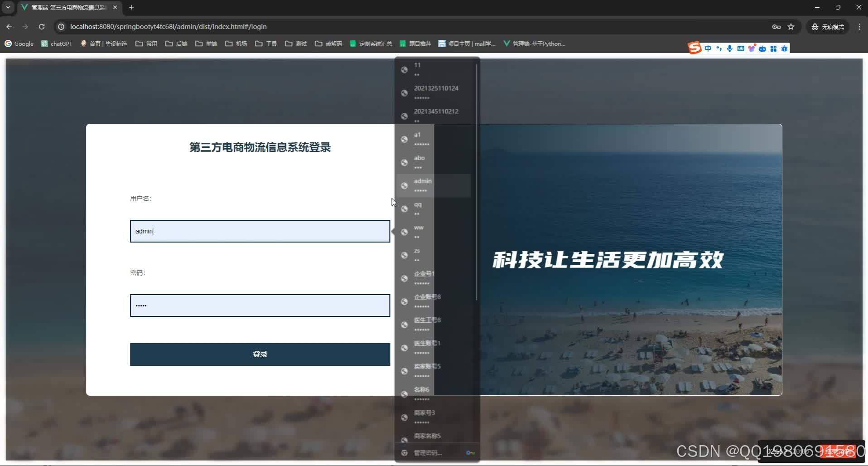Enable incognito via 无痕模式 indicator
The width and height of the screenshot is (868, 466).
point(828,27)
